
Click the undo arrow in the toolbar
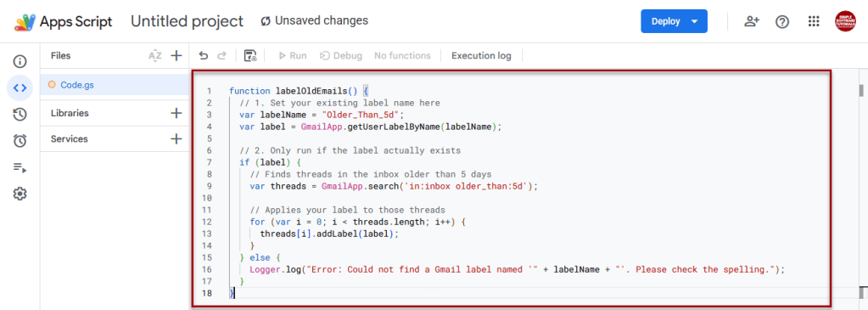point(204,55)
